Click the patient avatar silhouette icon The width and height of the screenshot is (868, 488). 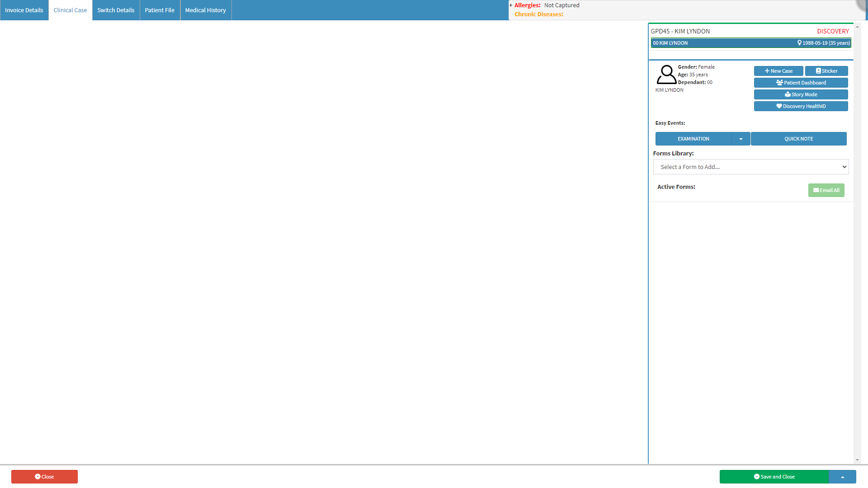click(x=666, y=75)
